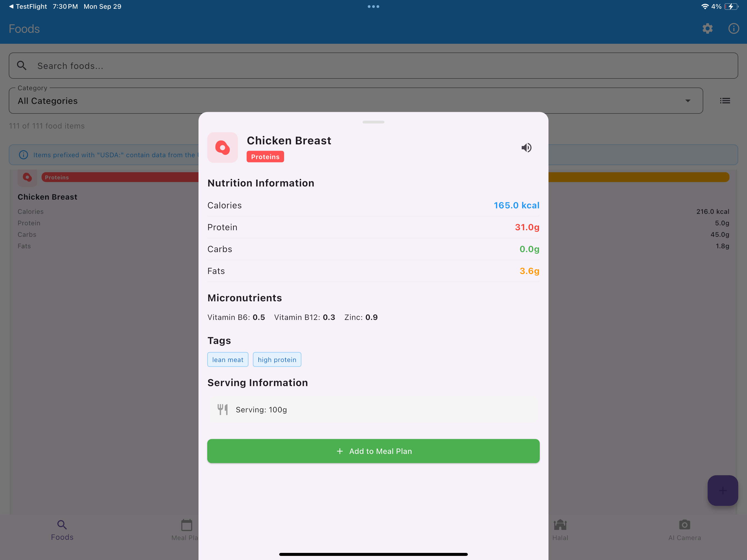Tap the fork and knife serving icon

coord(223,409)
